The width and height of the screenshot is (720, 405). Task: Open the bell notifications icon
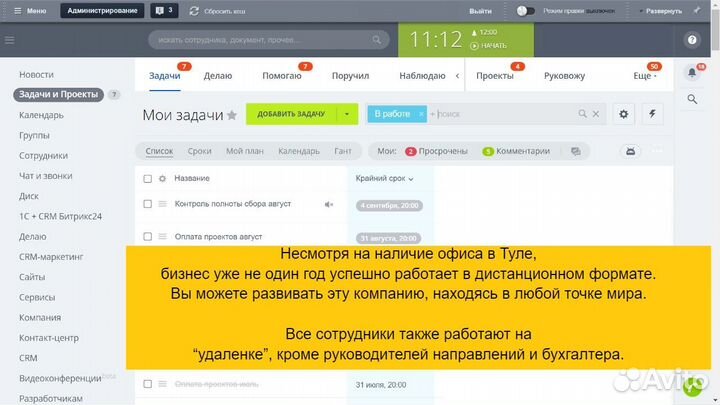(x=692, y=73)
